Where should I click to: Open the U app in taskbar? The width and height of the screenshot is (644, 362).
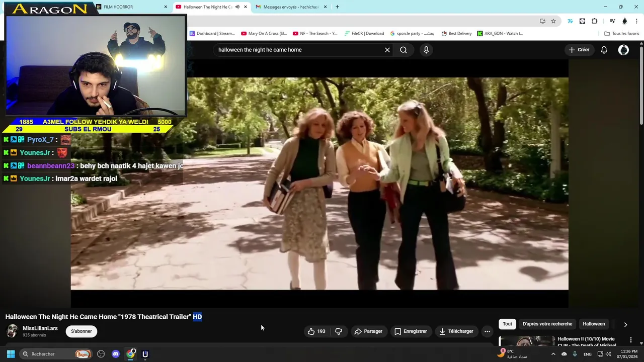tap(145, 354)
